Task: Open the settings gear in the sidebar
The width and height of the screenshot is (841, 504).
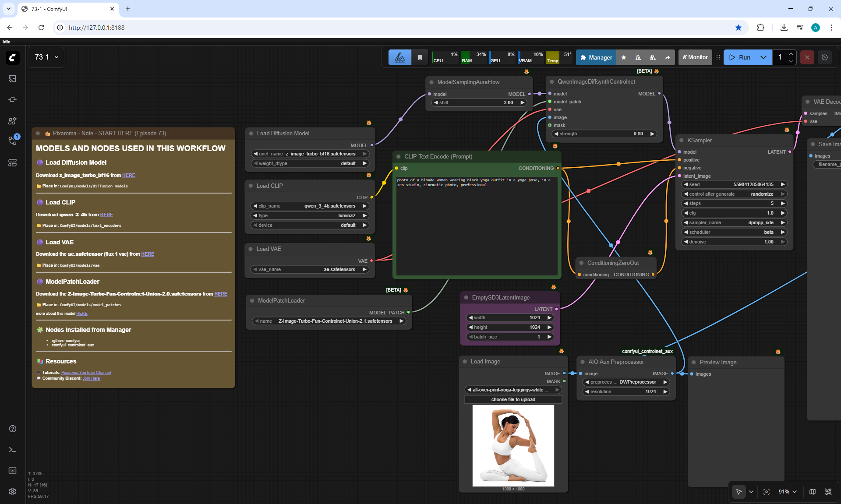Action: 12,491
